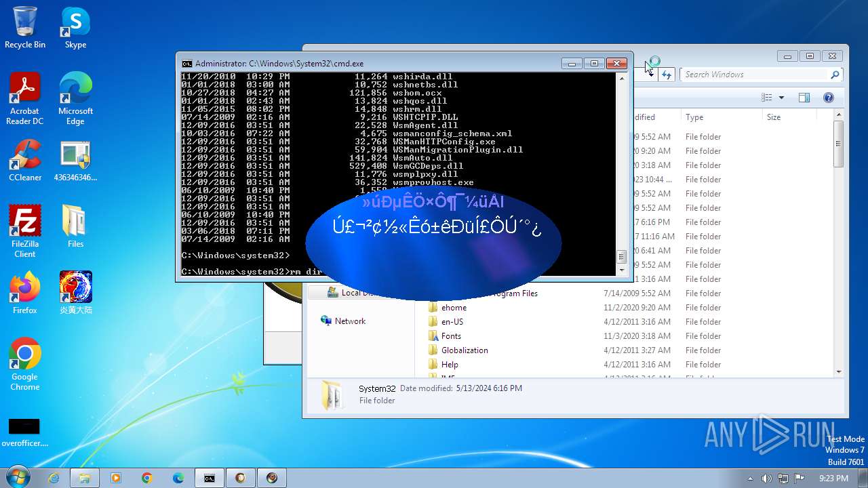
Task: Open the Windows Start menu orb
Action: [x=17, y=477]
